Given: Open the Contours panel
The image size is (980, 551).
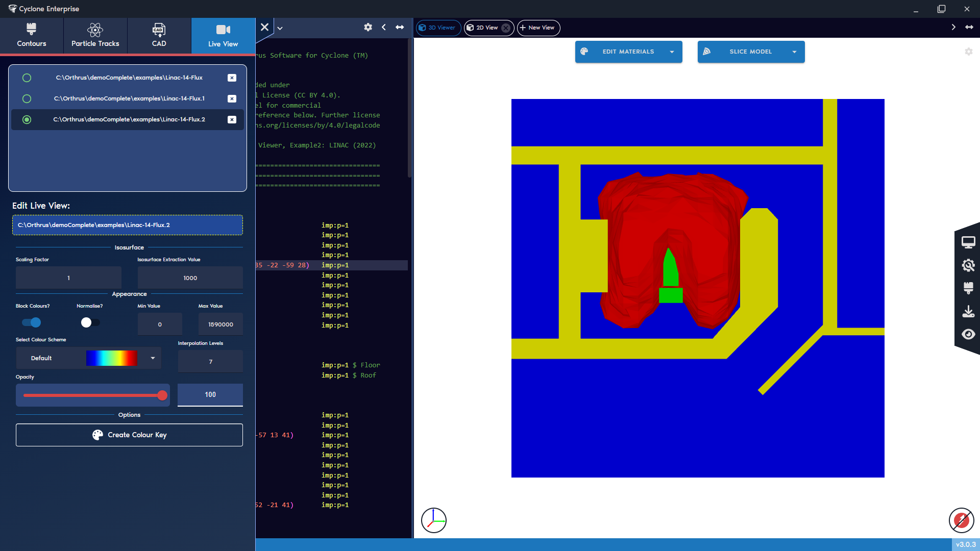Looking at the screenshot, I should click(31, 35).
